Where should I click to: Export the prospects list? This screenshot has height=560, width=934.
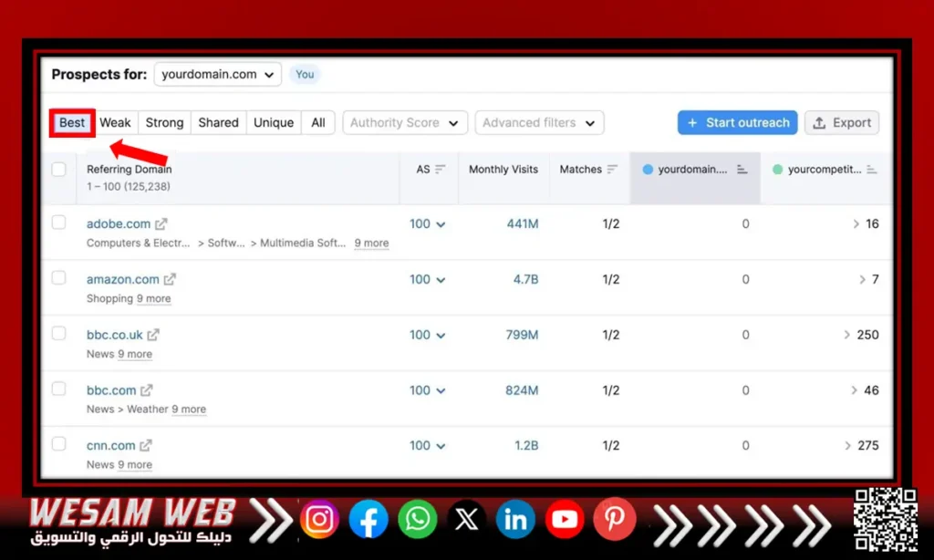(842, 123)
